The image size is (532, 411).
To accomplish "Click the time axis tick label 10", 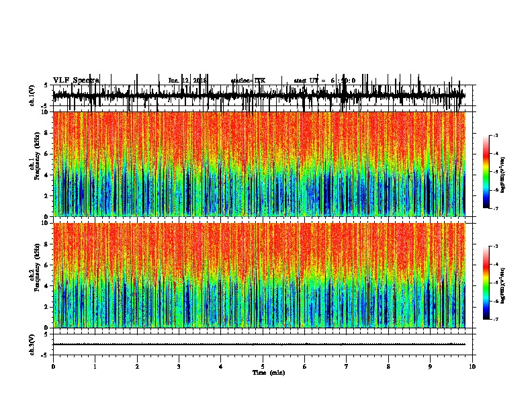I will pyautogui.click(x=472, y=367).
